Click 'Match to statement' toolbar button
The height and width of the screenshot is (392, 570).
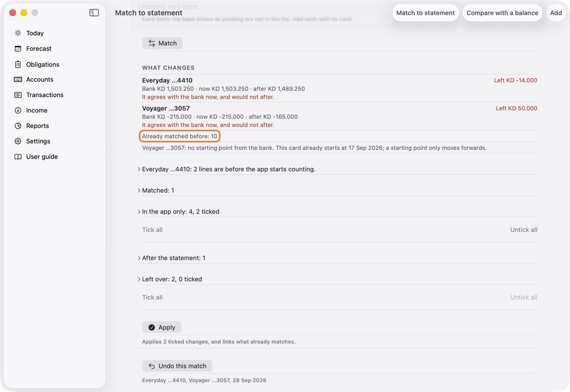pyautogui.click(x=425, y=13)
